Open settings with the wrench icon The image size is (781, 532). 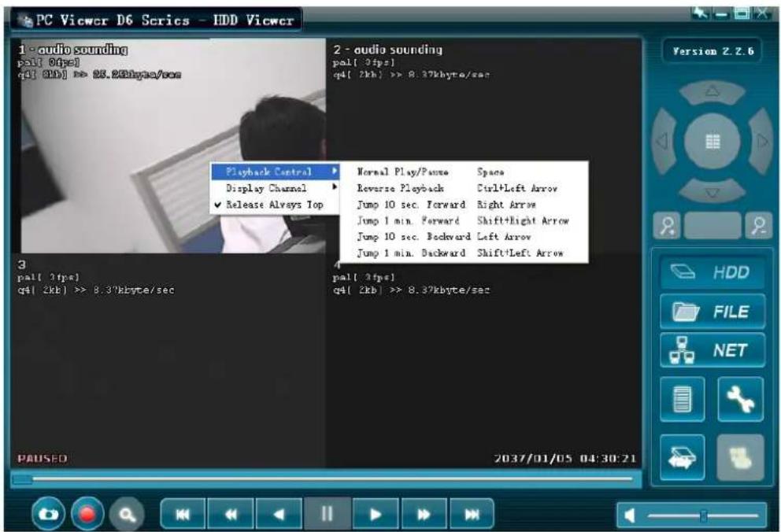point(741,399)
